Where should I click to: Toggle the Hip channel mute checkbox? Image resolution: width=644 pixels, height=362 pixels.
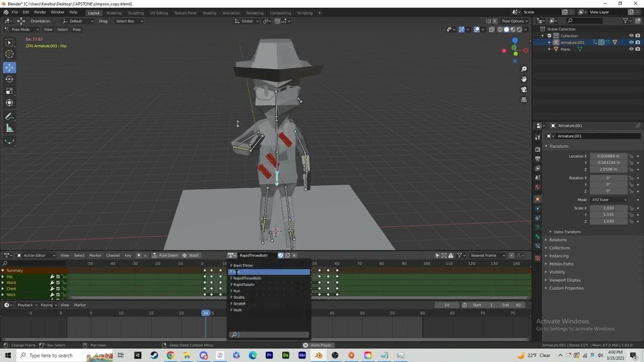[58, 277]
